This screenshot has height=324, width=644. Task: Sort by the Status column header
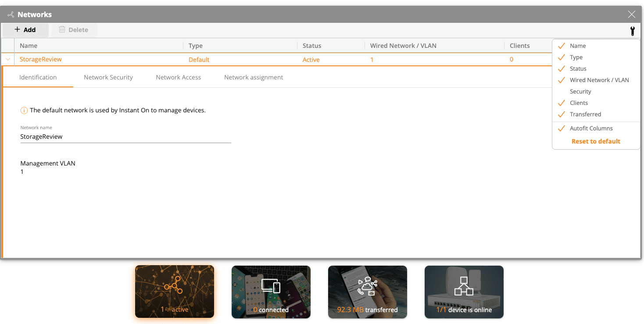[312, 46]
